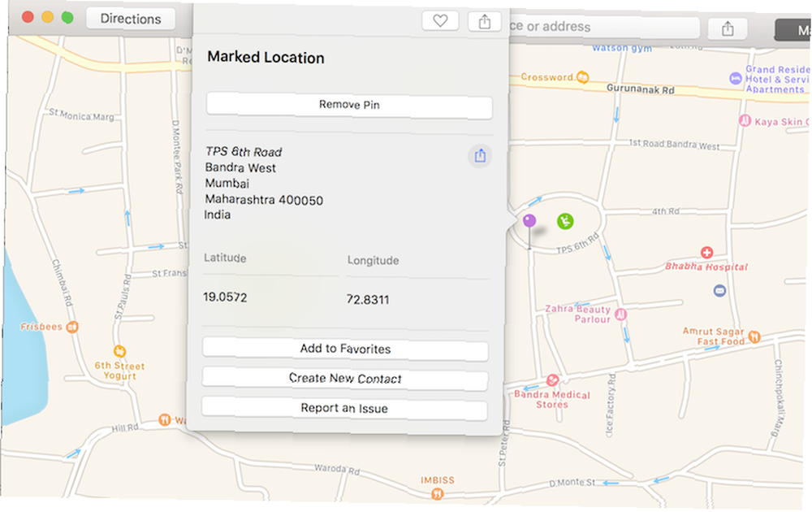Image resolution: width=812 pixels, height=512 pixels.
Task: Select the purple dropped pin
Action: click(529, 221)
